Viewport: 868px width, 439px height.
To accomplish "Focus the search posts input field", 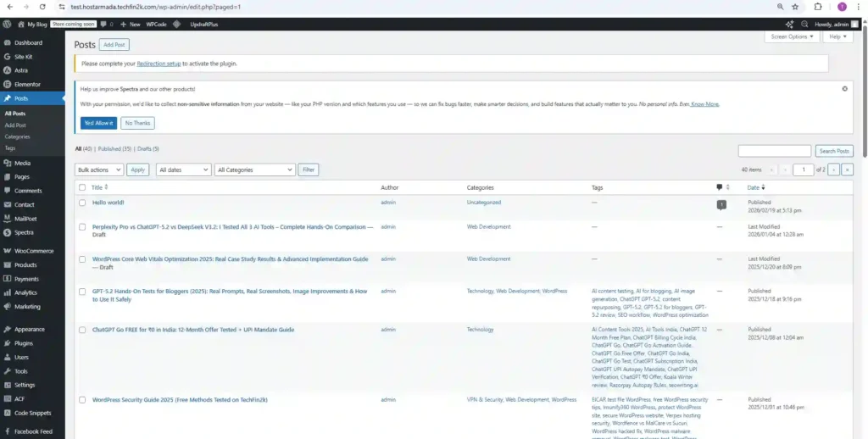I will [775, 151].
